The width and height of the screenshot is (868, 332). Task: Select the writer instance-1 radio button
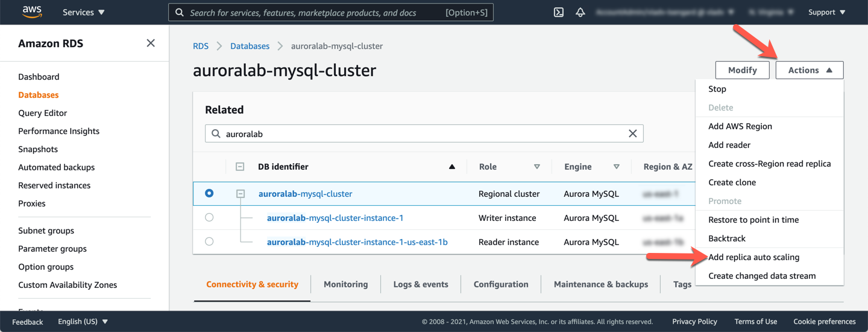(x=209, y=217)
